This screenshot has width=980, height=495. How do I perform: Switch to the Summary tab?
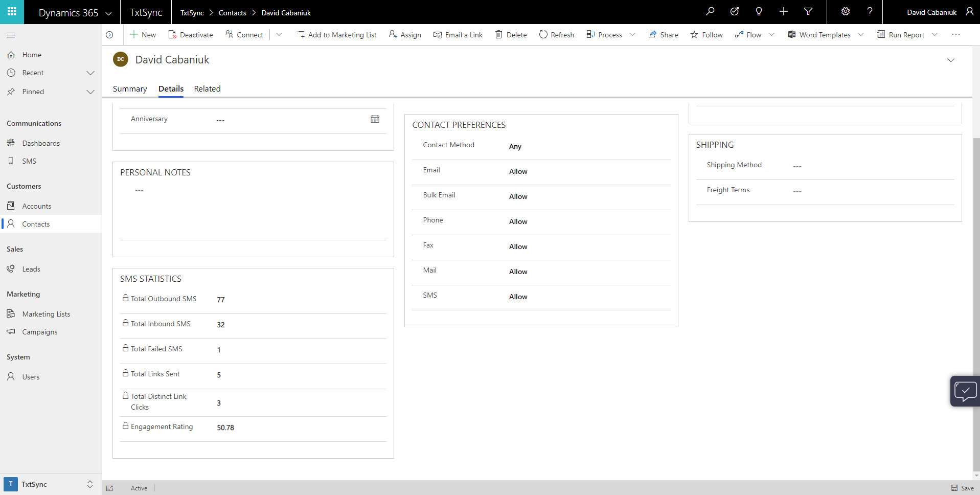130,89
